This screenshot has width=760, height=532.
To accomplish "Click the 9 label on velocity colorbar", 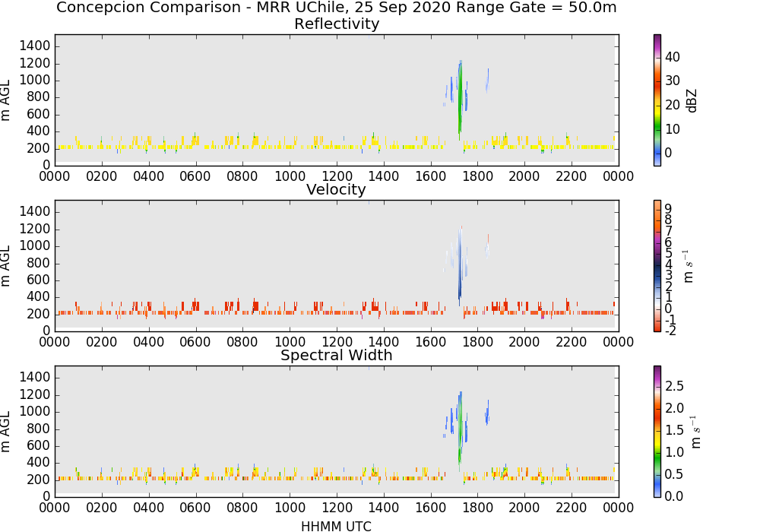I will click(x=668, y=209).
